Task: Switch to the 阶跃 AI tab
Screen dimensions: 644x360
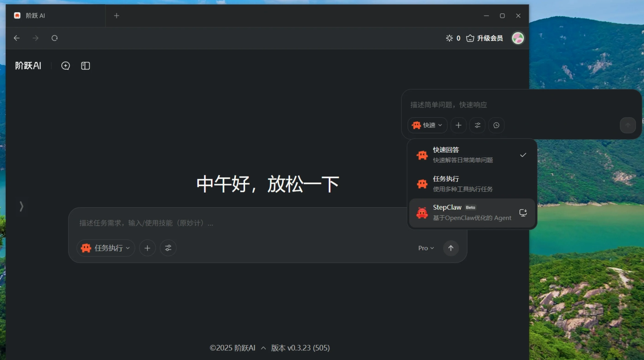Action: click(x=55, y=16)
